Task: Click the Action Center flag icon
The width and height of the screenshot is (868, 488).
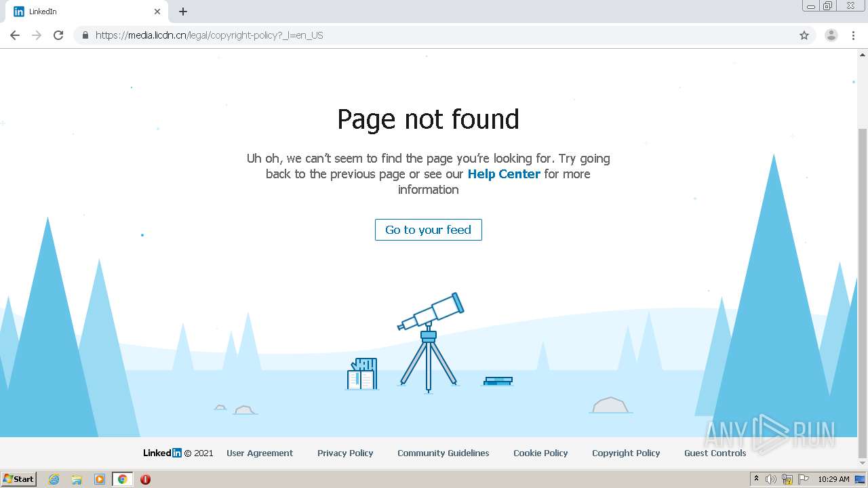Action: 804,479
